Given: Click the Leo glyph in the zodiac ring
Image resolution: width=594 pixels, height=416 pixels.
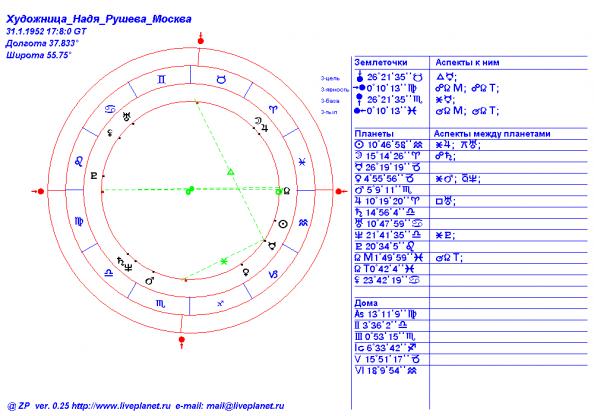Looking at the screenshot, I should (x=79, y=162).
